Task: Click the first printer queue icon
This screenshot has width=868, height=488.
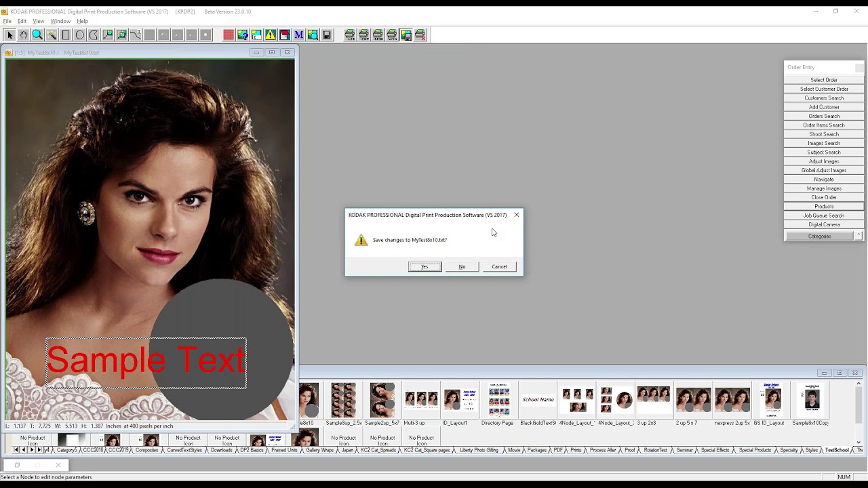Action: (350, 35)
